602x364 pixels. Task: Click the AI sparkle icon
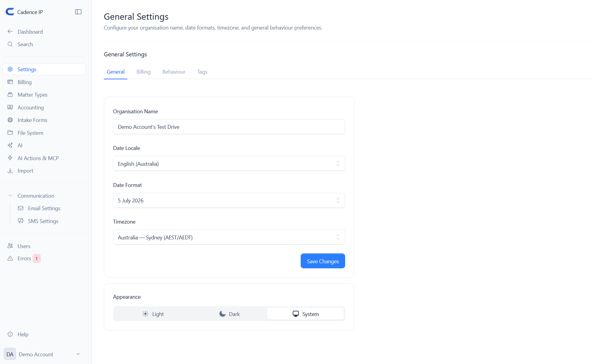[x=10, y=145]
